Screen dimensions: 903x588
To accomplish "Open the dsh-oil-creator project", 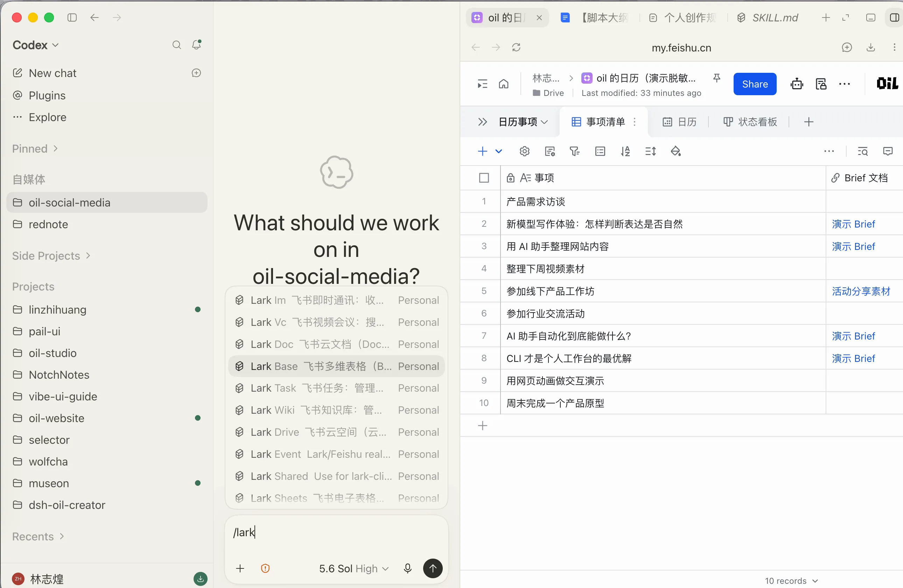I will pyautogui.click(x=107, y=505).
